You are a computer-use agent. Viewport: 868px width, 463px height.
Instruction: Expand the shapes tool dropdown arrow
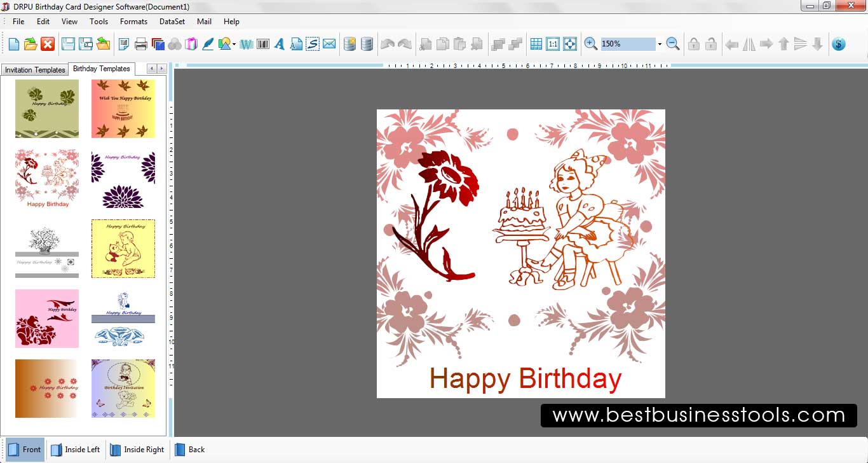[x=234, y=45]
